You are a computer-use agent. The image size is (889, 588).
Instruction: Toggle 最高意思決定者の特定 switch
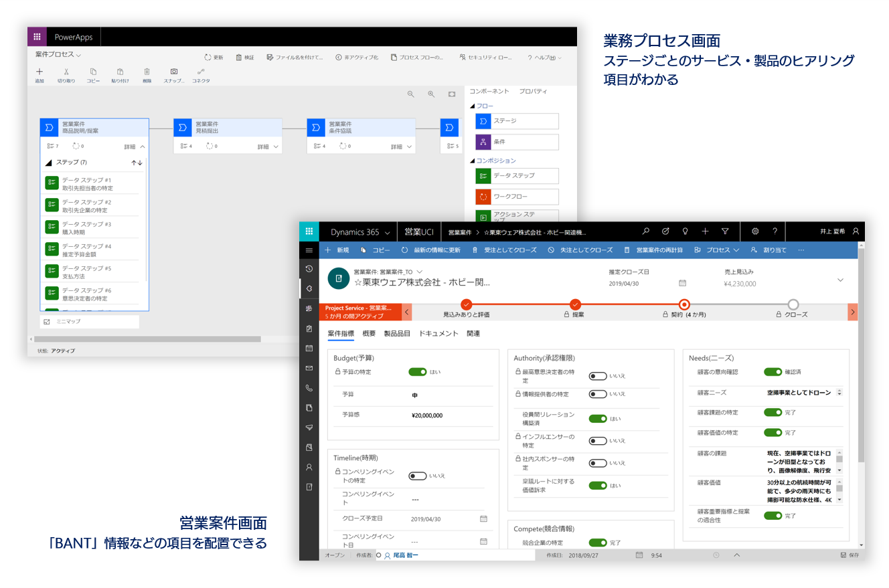pos(598,376)
